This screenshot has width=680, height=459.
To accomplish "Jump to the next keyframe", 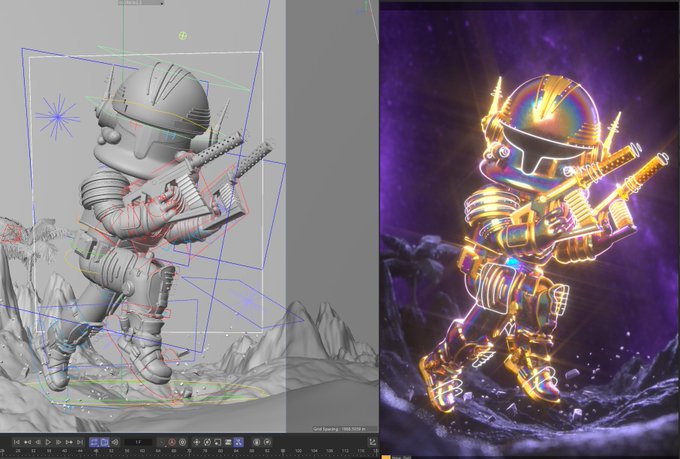I will (x=69, y=442).
